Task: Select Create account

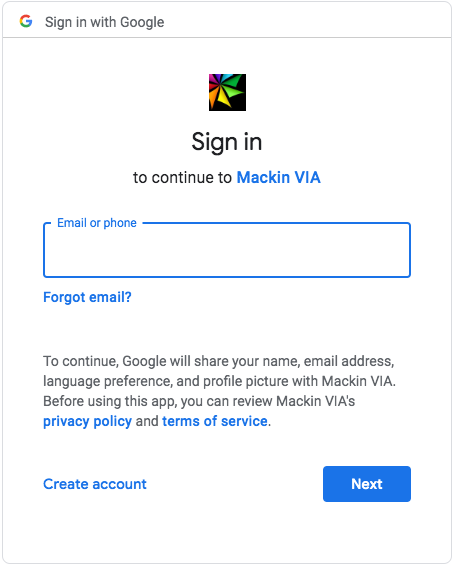Action: pyautogui.click(x=95, y=484)
